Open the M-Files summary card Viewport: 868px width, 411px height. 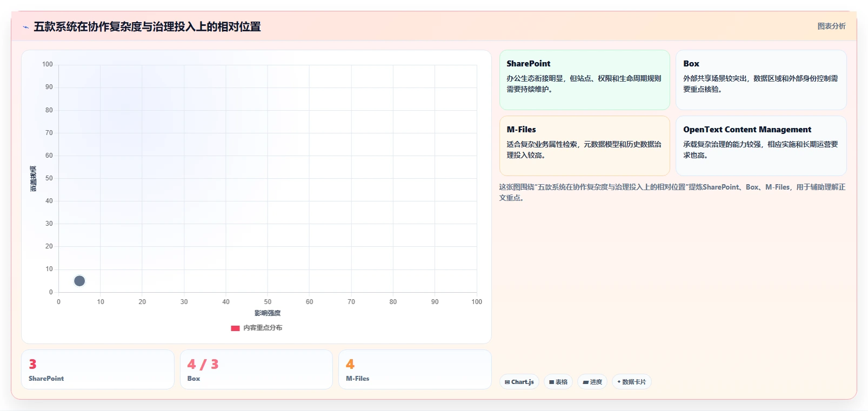[x=584, y=146]
